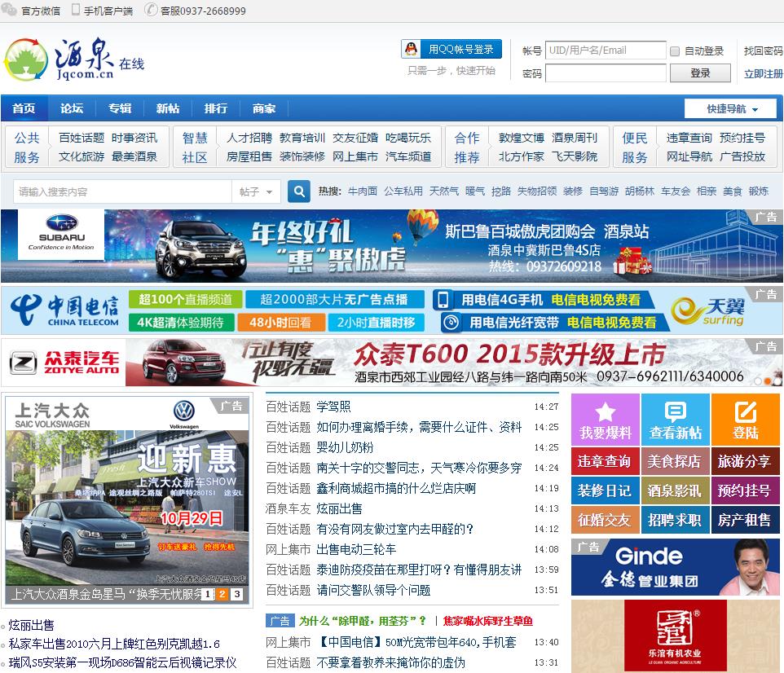The width and height of the screenshot is (784, 673).
Task: Open post 出售电动三轮车
Action: pos(356,549)
